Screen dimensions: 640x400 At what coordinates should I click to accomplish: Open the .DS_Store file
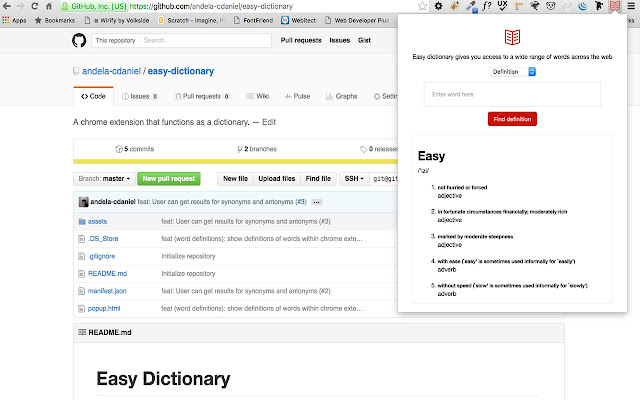point(103,239)
